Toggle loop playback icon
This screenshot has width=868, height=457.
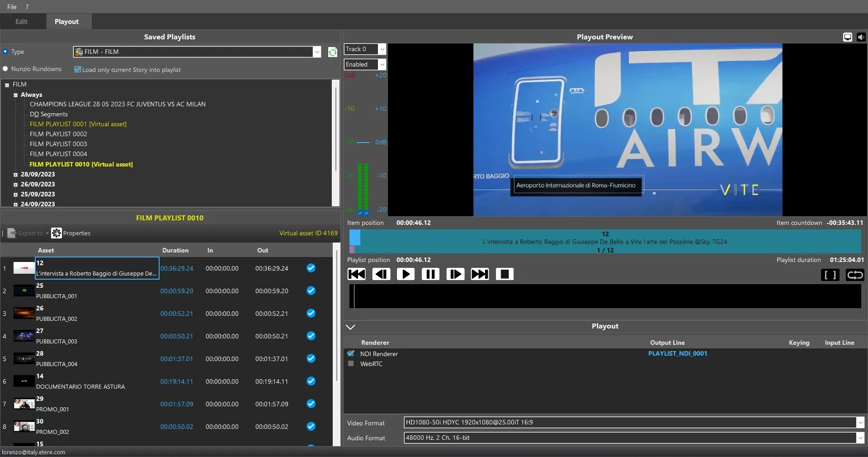(854, 275)
